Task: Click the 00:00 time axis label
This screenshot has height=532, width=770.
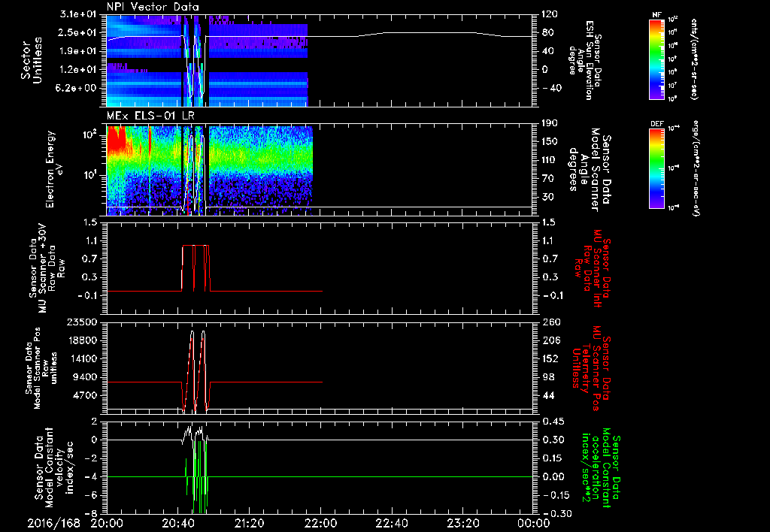Action: 533,523
